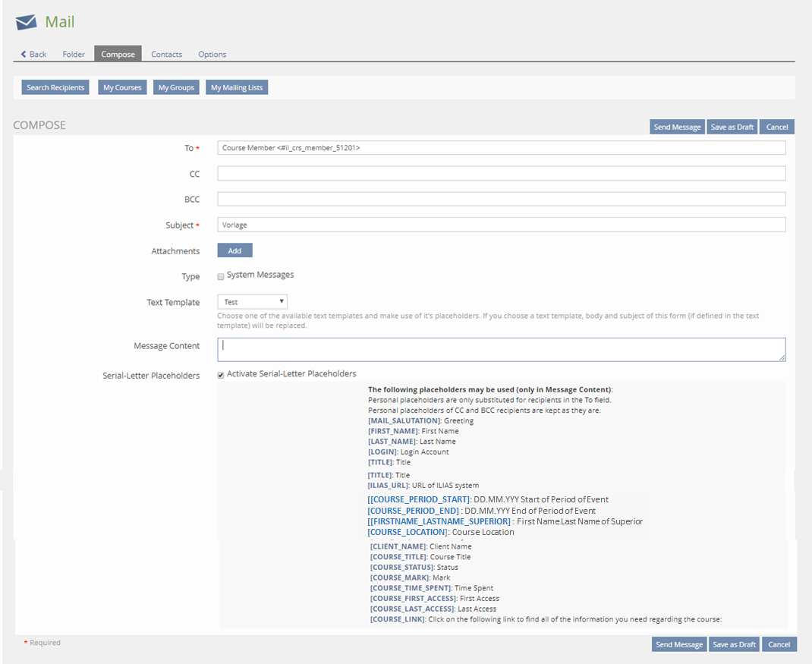Focus the BCC input field
The height and width of the screenshot is (664, 812).
coord(501,199)
